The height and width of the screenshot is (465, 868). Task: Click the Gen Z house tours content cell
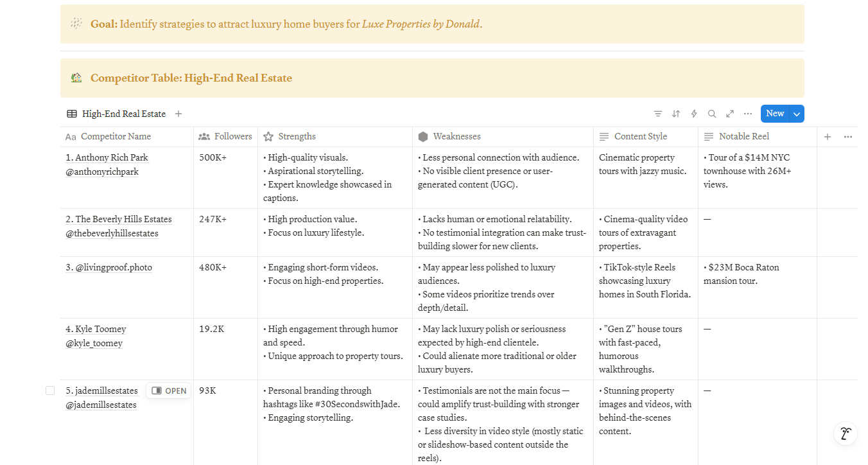tap(646, 349)
